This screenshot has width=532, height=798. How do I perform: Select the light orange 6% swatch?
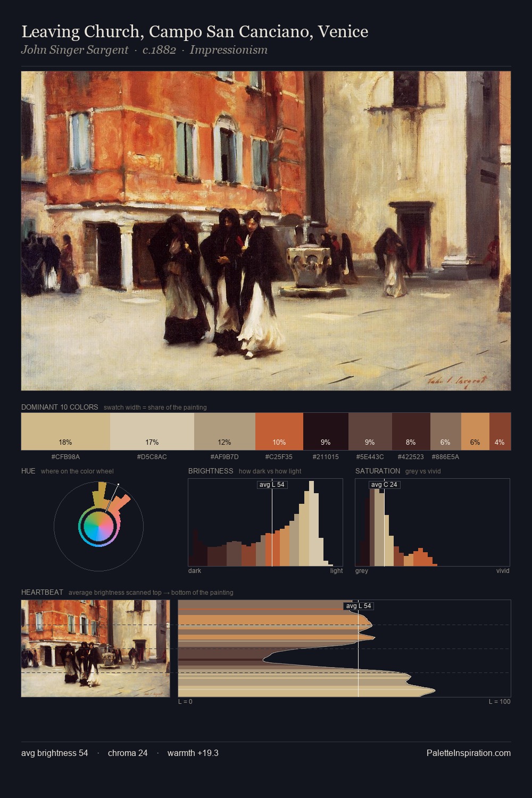(x=475, y=431)
